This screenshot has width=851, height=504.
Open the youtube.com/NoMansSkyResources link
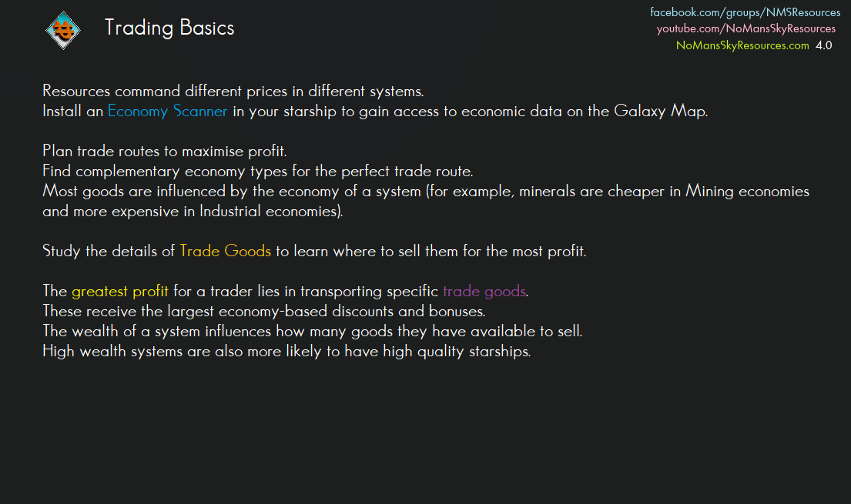[x=745, y=28]
